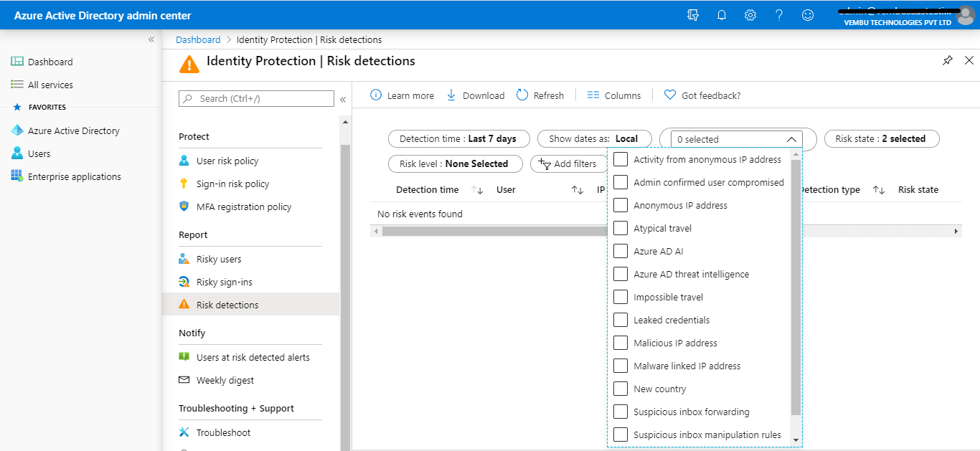980x451 pixels.
Task: Enable the Atypical travel checkbox
Action: click(621, 228)
